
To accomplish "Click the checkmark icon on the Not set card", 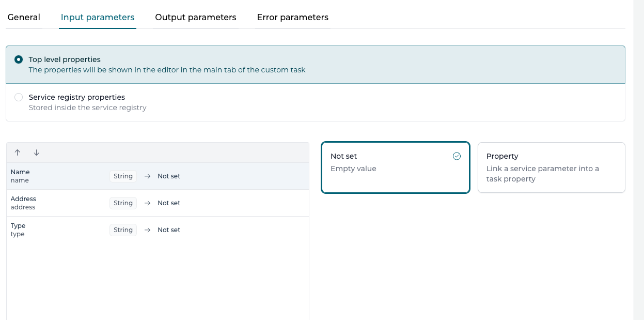I will click(x=457, y=155).
